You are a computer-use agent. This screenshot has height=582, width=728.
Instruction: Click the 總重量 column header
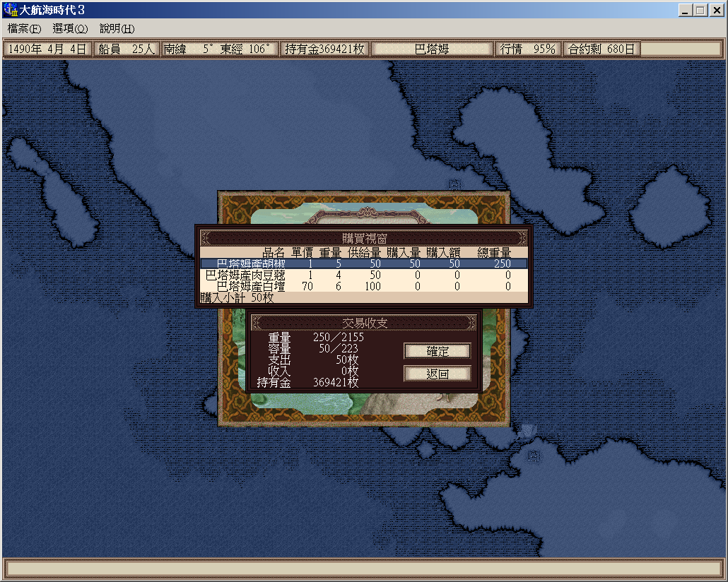[494, 252]
